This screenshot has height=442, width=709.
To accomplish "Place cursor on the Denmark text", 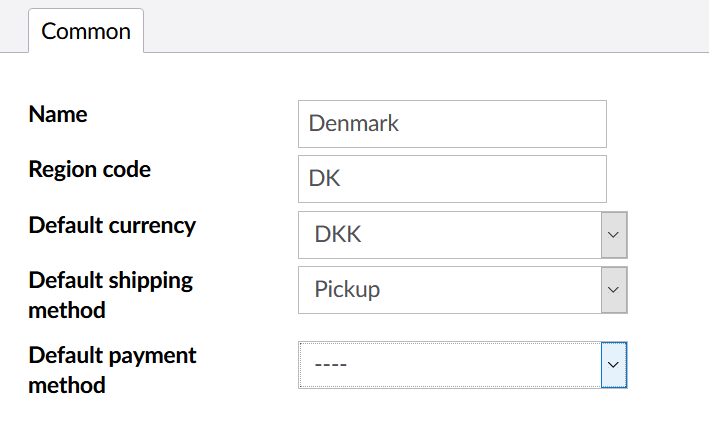I will [x=354, y=123].
